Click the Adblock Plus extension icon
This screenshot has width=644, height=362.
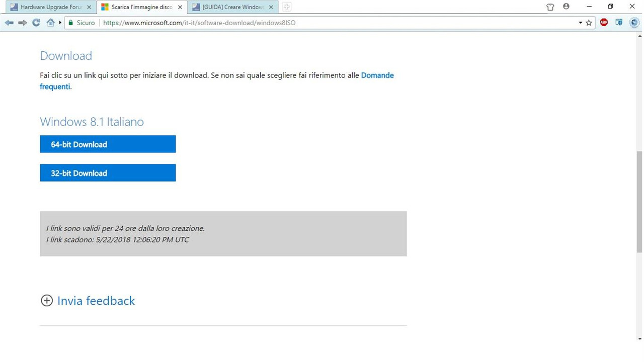603,22
